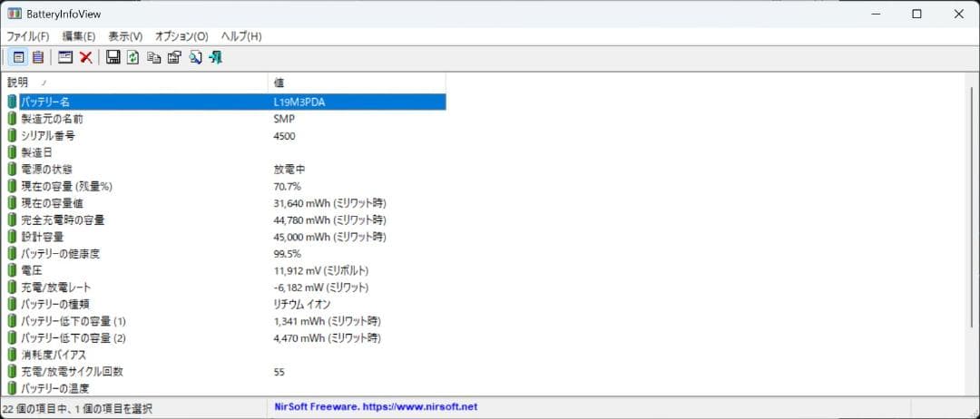
Task: Open the ファイル(F) menu
Action: point(27,36)
